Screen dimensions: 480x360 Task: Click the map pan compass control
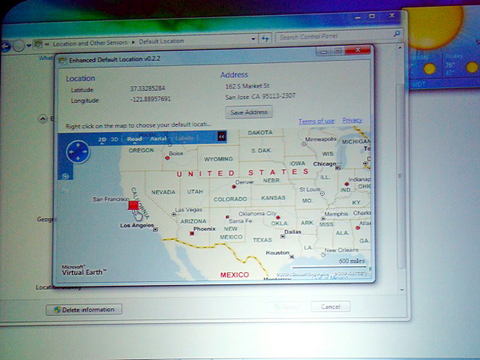[x=78, y=152]
